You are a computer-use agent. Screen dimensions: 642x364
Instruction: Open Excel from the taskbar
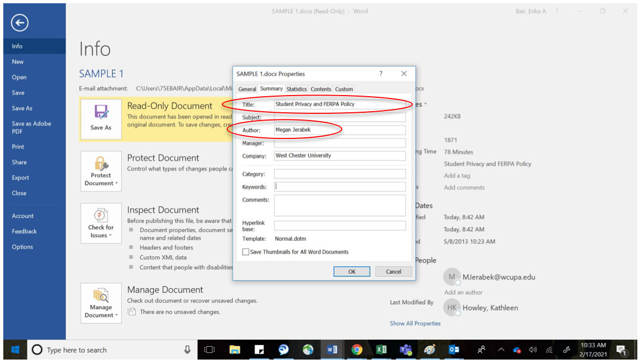click(381, 350)
